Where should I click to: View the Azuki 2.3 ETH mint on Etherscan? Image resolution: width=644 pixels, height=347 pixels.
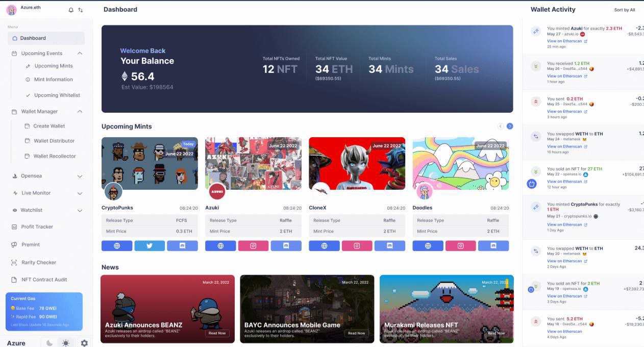[567, 41]
